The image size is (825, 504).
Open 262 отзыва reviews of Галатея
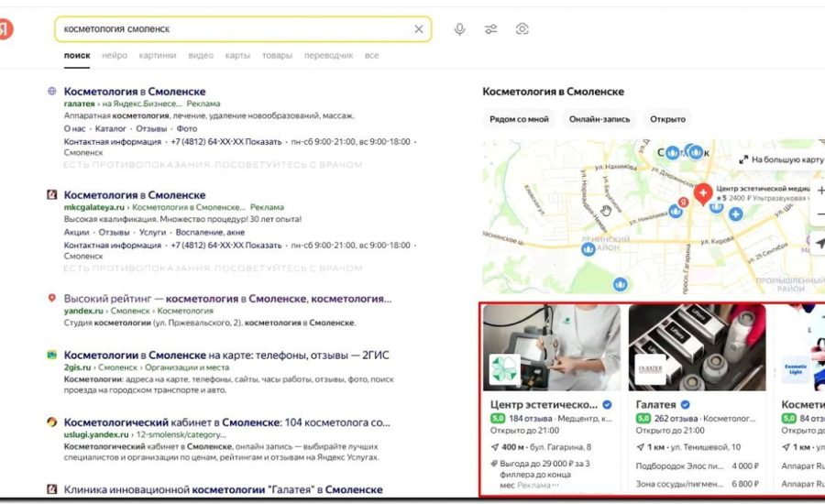pos(676,419)
